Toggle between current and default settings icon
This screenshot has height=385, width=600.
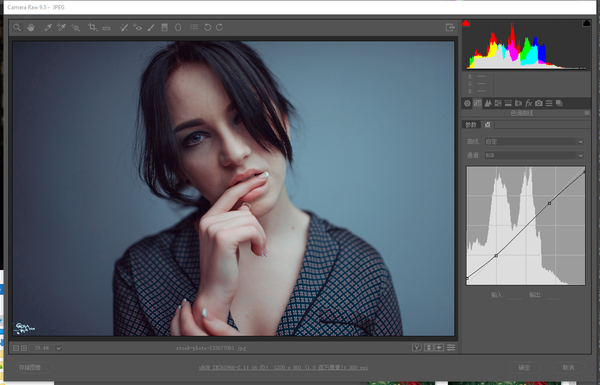click(451, 347)
